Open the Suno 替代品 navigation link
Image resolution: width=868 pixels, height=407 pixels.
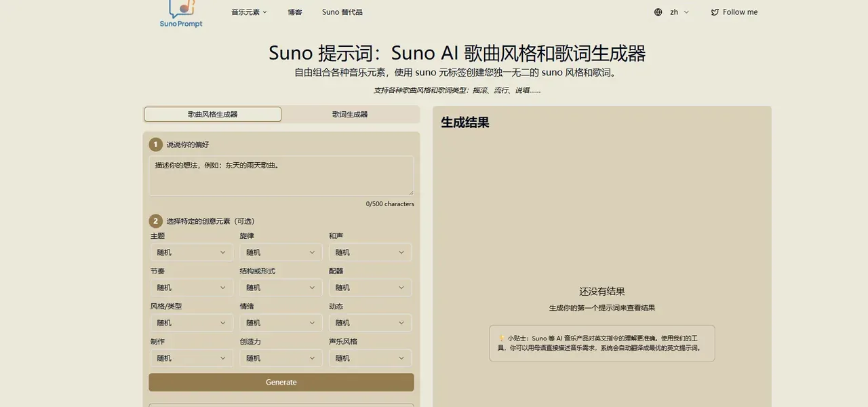342,12
